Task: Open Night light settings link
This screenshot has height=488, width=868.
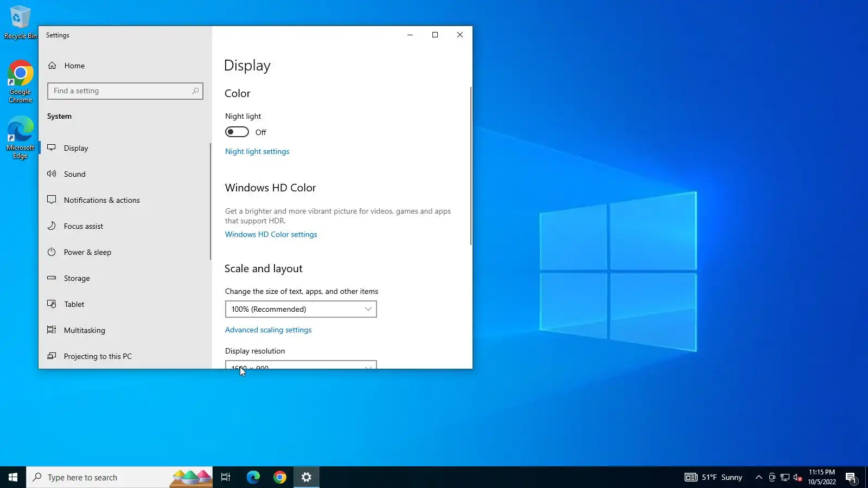Action: [257, 151]
